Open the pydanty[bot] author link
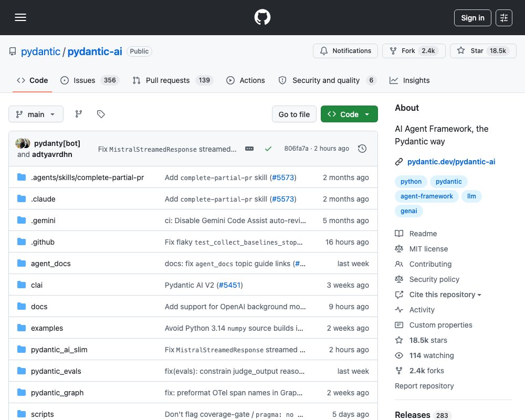Screen dimensions: 525x420 [x=57, y=143]
